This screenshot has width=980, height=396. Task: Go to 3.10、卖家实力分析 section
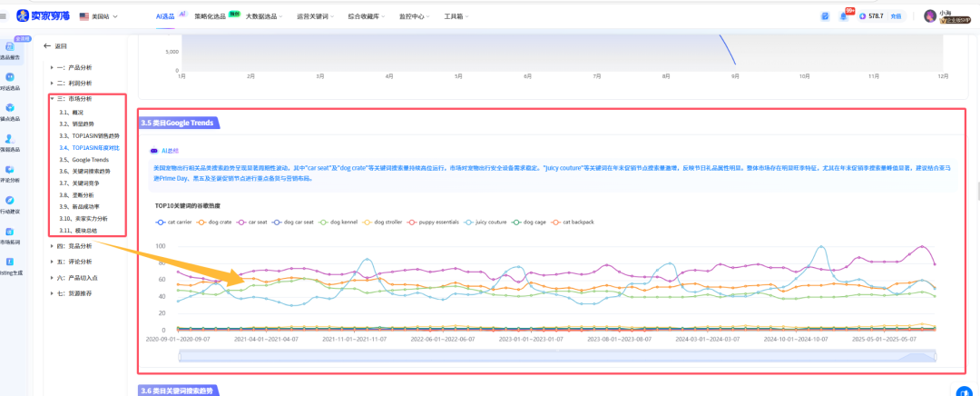coord(83,218)
